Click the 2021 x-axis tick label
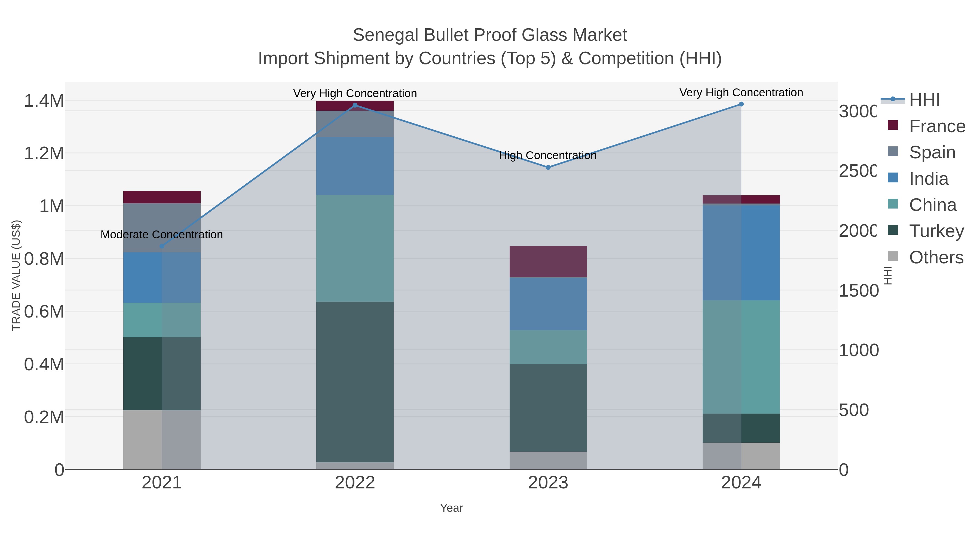 pyautogui.click(x=162, y=483)
